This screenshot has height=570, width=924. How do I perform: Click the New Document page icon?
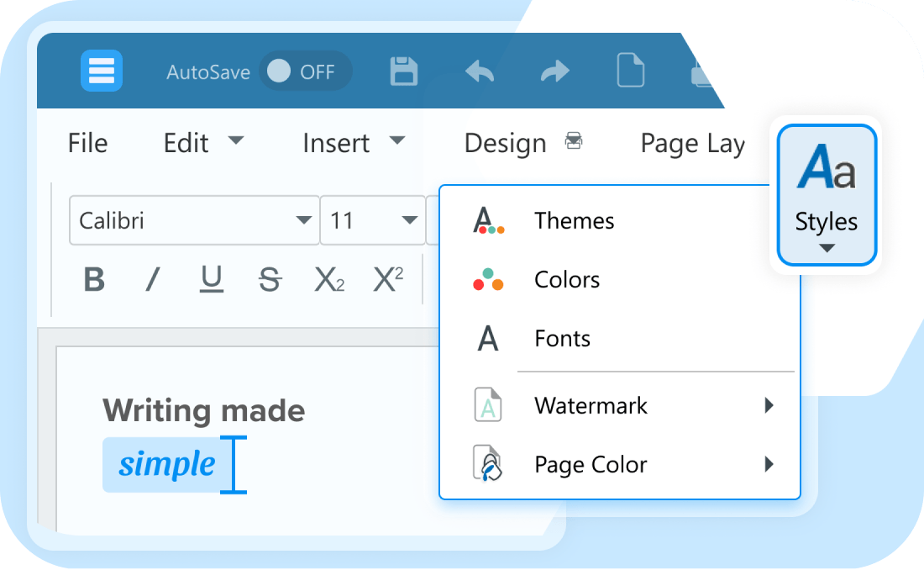630,71
